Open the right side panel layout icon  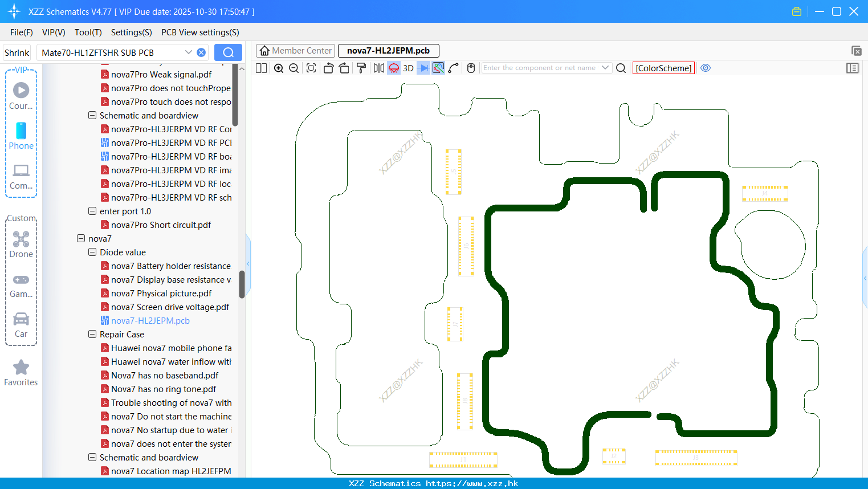pos(853,68)
